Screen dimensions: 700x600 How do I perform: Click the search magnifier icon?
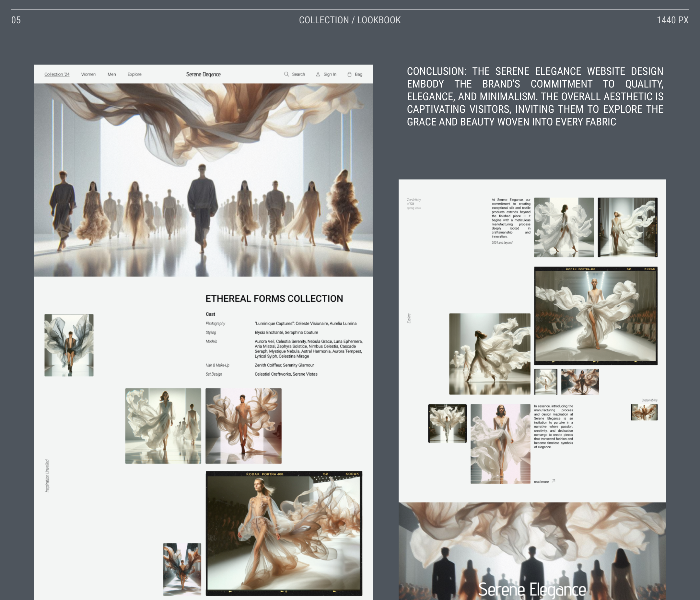click(x=286, y=74)
